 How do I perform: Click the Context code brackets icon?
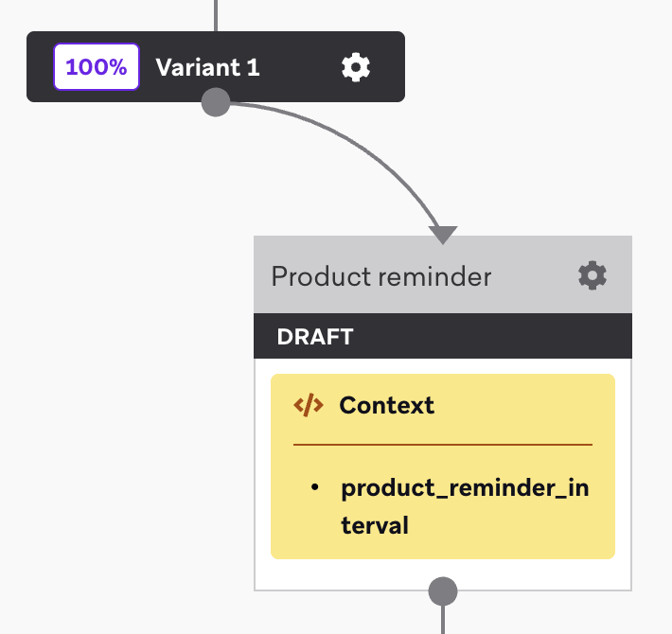[x=309, y=405]
